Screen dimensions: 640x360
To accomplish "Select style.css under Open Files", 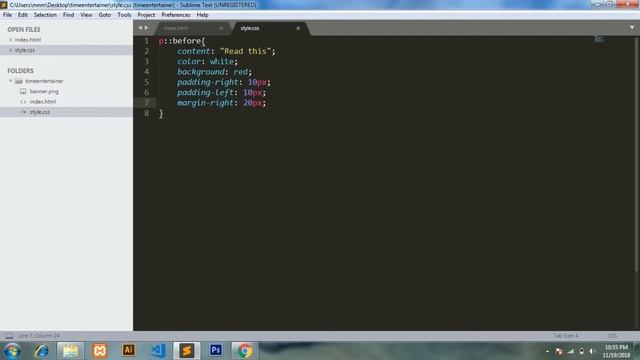I will pyautogui.click(x=25, y=50).
